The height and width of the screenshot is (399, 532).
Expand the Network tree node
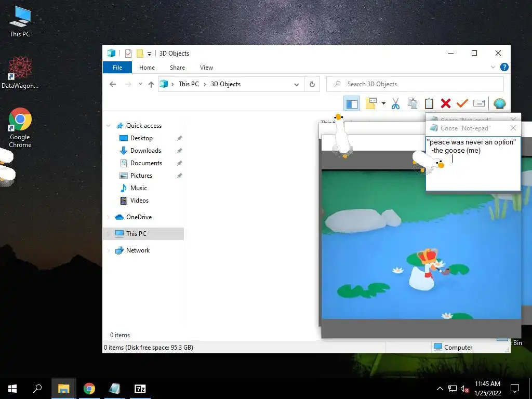(x=109, y=250)
